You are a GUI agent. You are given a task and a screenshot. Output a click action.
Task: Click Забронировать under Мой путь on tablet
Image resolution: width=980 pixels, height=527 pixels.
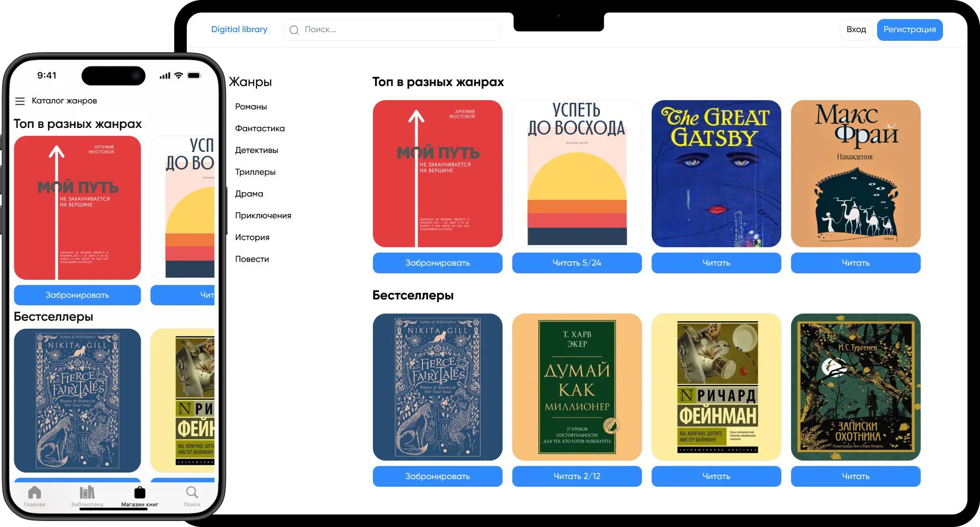coord(438,263)
